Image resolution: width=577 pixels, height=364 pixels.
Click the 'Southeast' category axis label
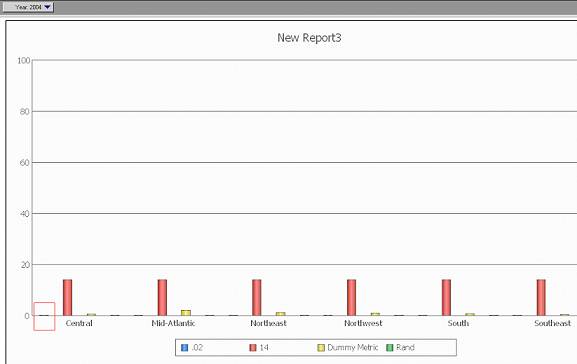coord(552,323)
